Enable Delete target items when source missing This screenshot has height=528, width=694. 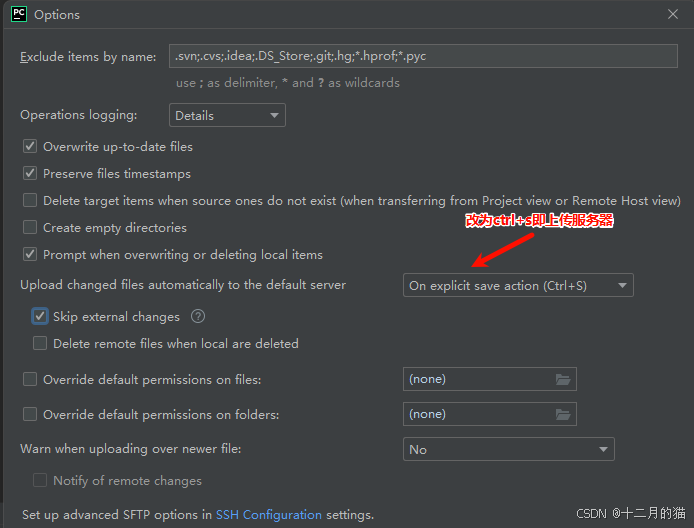click(x=30, y=200)
